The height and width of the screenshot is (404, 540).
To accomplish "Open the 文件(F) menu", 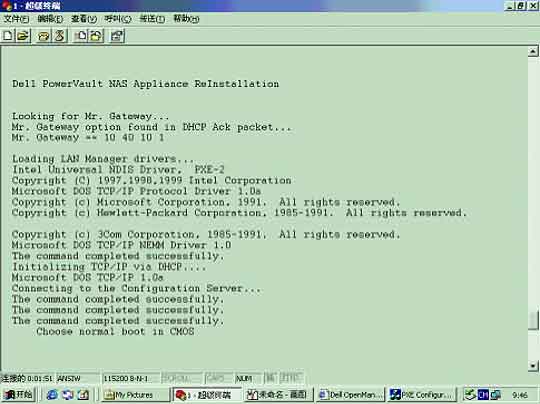I will click(16, 19).
